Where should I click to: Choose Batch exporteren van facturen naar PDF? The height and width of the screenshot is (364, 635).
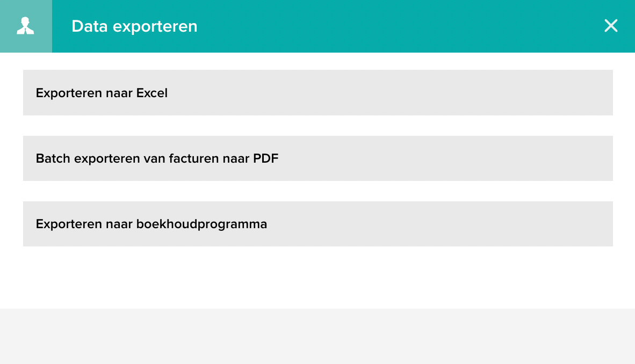[318, 158]
